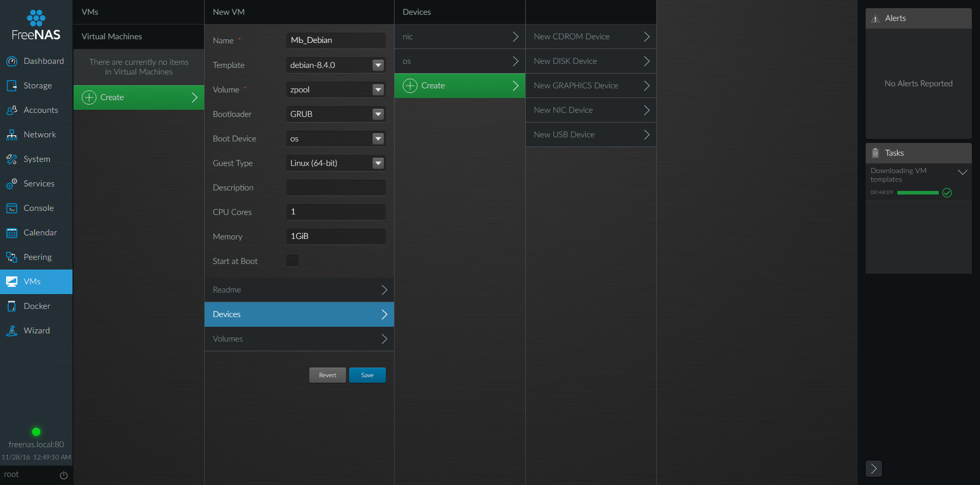The height and width of the screenshot is (485, 980).
Task: Click the Docker sidebar icon
Action: coord(12,306)
